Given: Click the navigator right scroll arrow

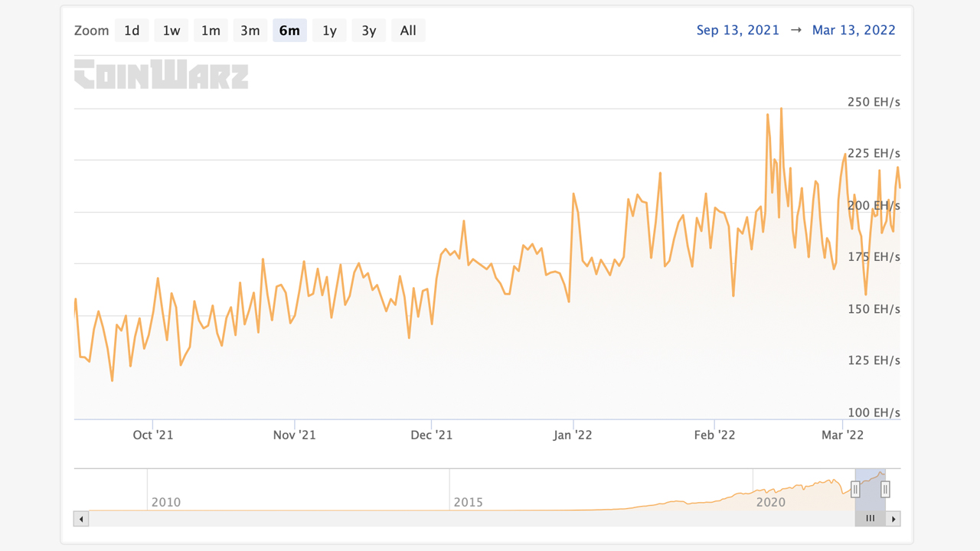Looking at the screenshot, I should pos(893,519).
